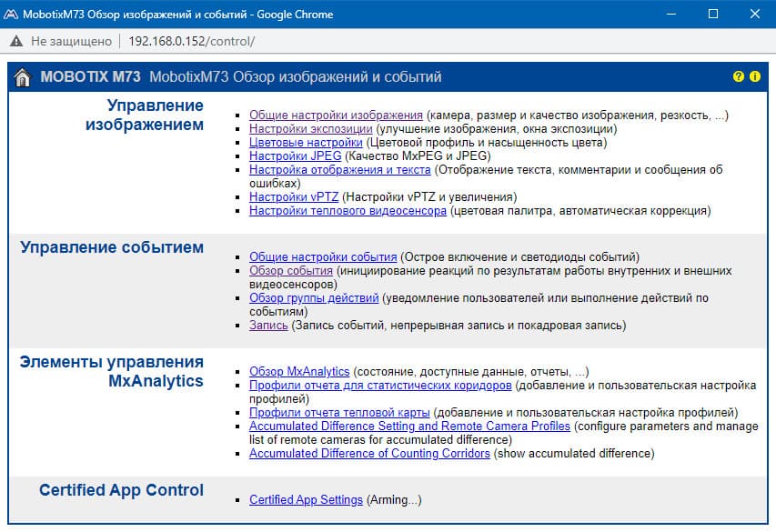Open Профили отчета тепловой карты link
This screenshot has width=776, height=532.
pyautogui.click(x=339, y=413)
